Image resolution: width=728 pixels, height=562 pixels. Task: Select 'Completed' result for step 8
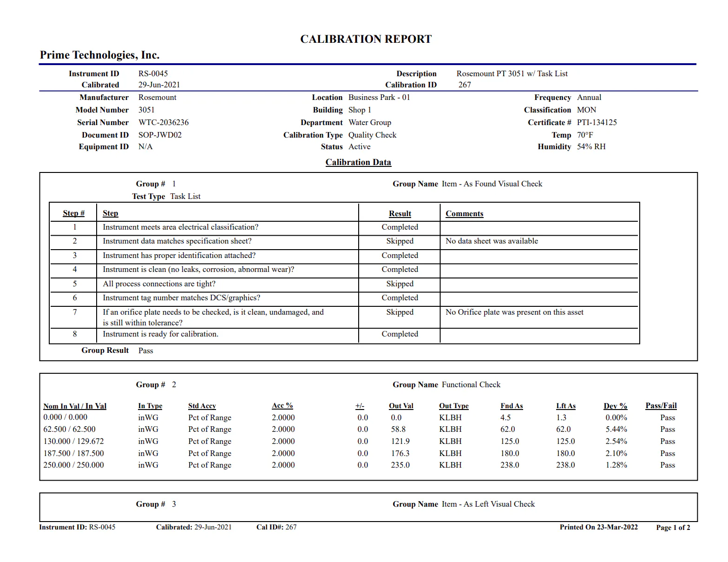tap(400, 334)
